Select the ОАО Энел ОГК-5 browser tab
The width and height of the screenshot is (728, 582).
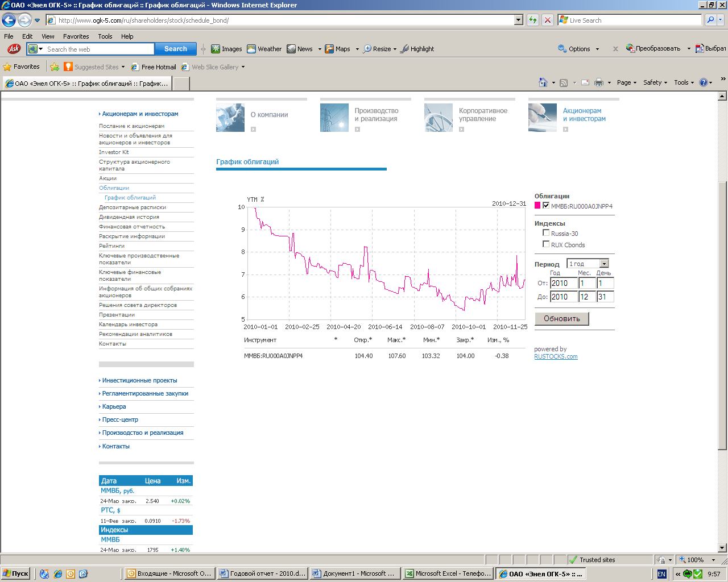pos(87,83)
